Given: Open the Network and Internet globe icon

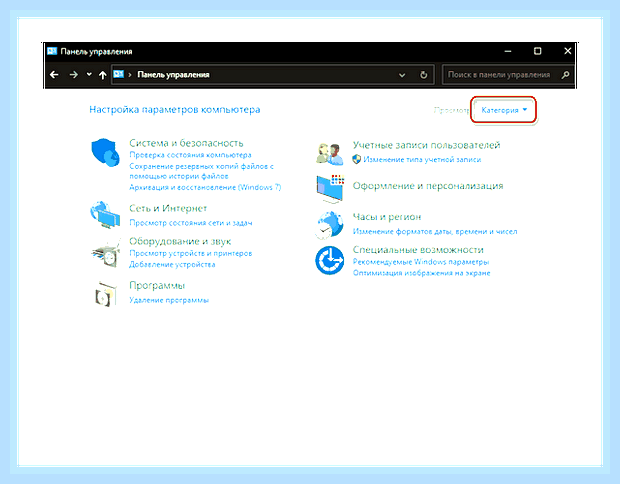Looking at the screenshot, I should pyautogui.click(x=105, y=215).
